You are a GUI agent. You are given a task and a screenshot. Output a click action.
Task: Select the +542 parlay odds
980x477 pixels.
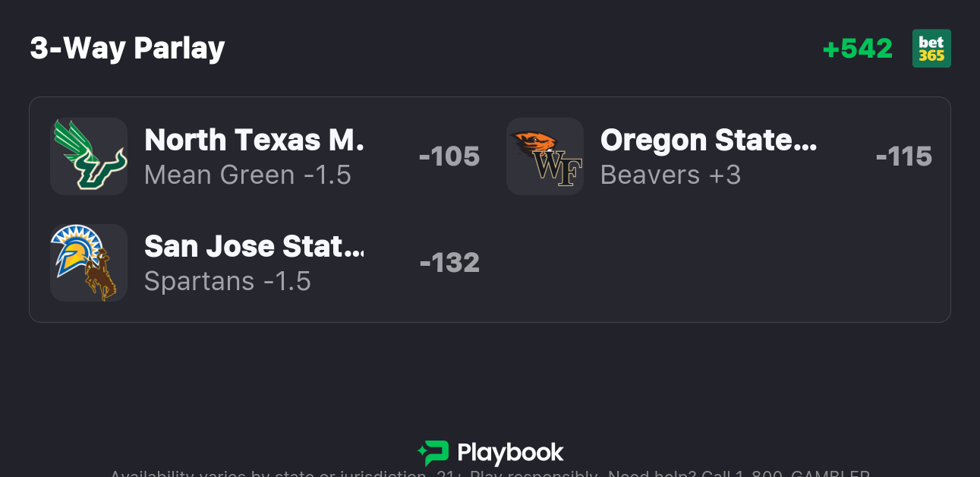[858, 49]
